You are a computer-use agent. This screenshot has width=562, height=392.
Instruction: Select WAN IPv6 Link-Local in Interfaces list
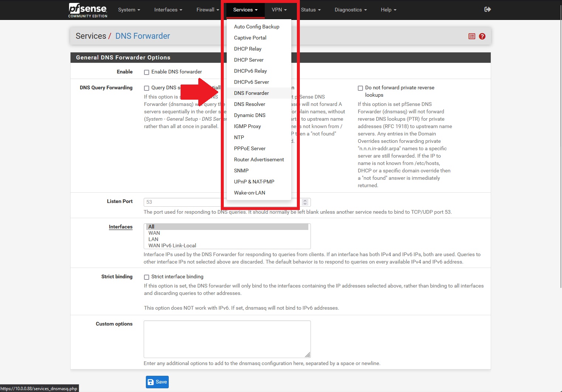[227, 245]
